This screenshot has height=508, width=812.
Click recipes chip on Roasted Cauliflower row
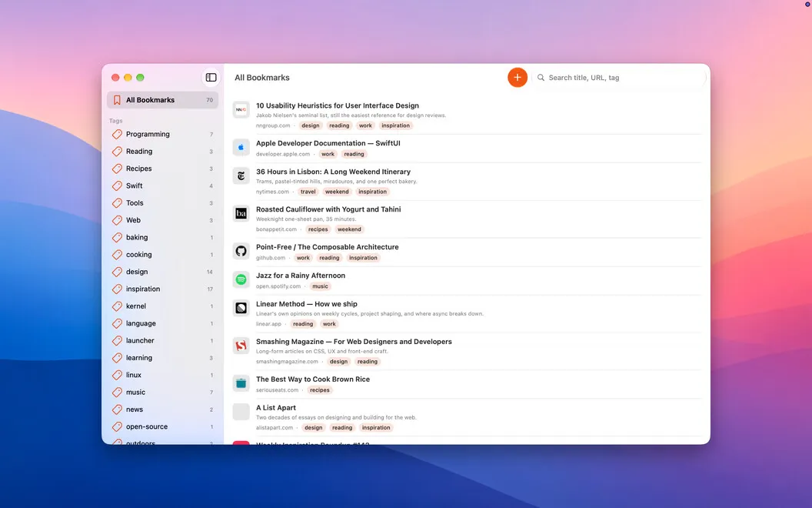tap(318, 229)
